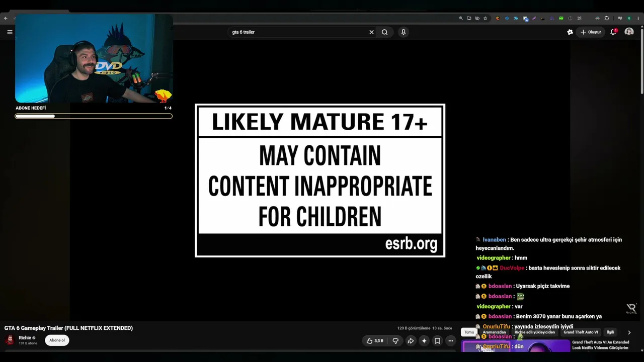Open 'Grand Theft Auto VI An Extended Look' video
This screenshot has height=362, width=644.
[x=601, y=345]
